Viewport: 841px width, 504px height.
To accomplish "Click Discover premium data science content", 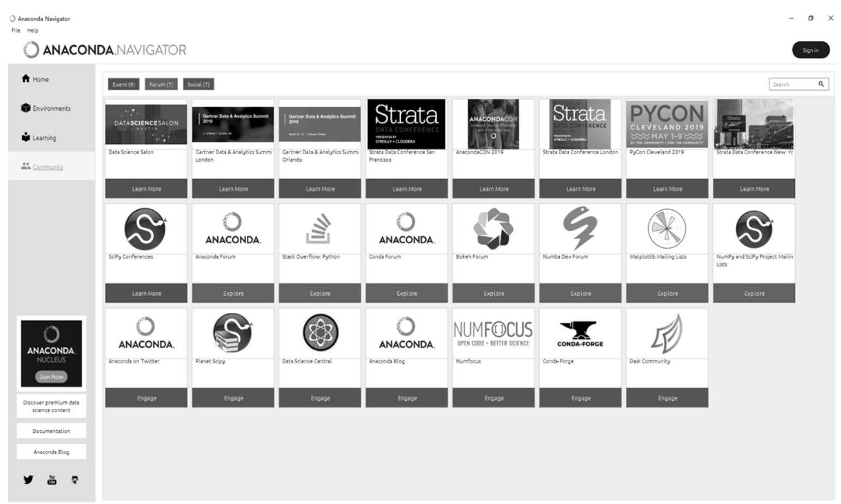I will [x=51, y=406].
